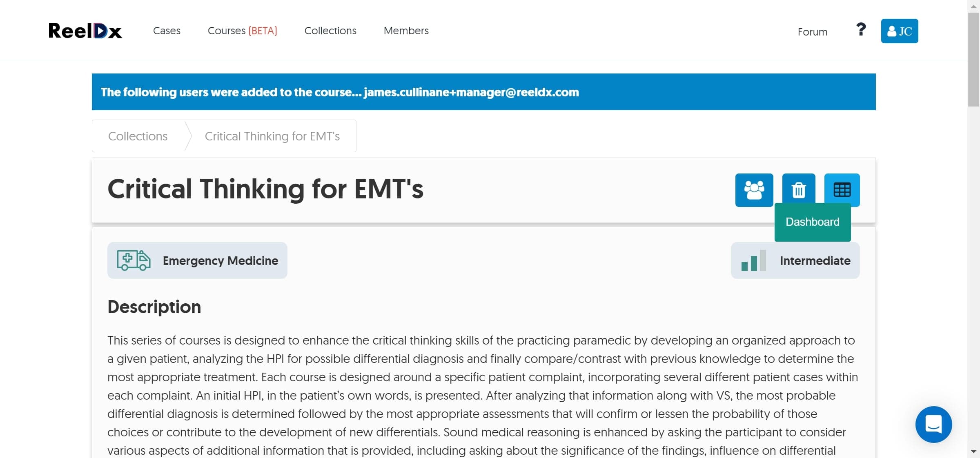Open the chat messenger bubble
The height and width of the screenshot is (458, 980).
(x=933, y=424)
